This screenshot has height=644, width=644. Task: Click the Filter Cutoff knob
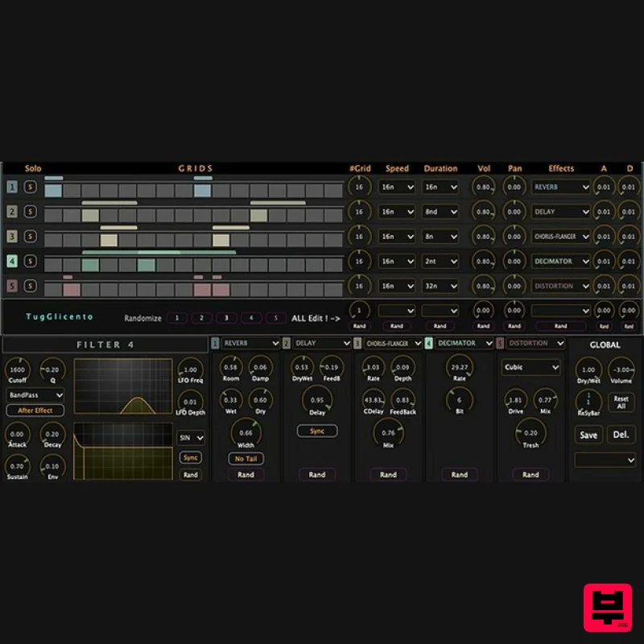click(18, 368)
